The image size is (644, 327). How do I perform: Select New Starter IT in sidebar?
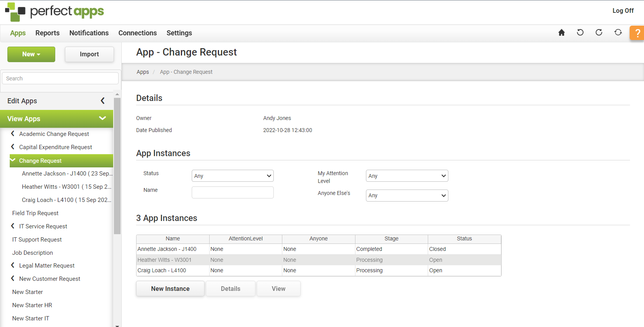pos(31,318)
